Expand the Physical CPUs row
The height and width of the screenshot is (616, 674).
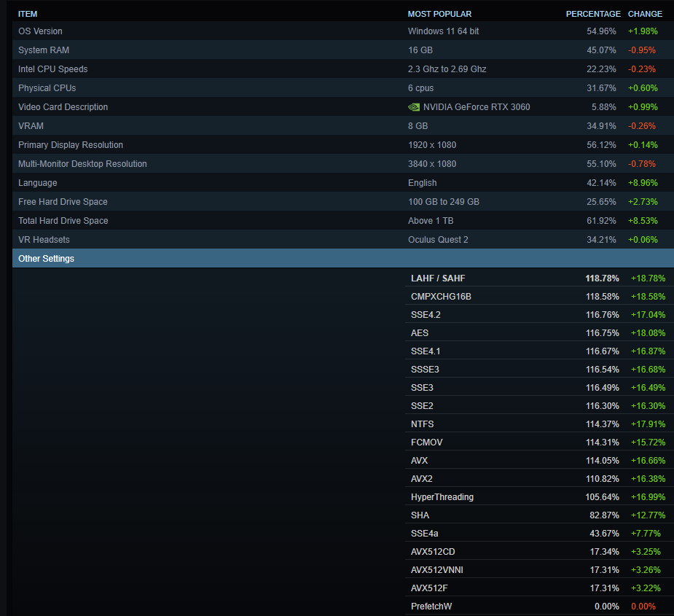point(47,88)
